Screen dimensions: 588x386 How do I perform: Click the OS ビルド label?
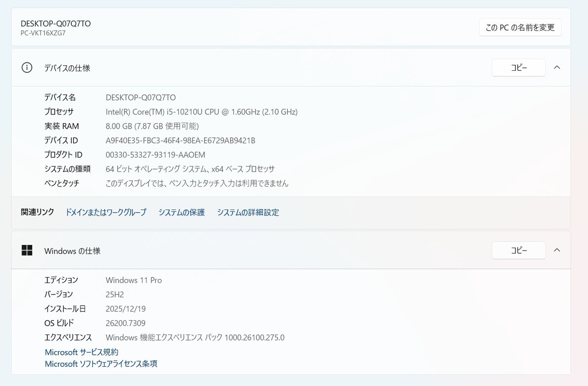[x=59, y=323]
